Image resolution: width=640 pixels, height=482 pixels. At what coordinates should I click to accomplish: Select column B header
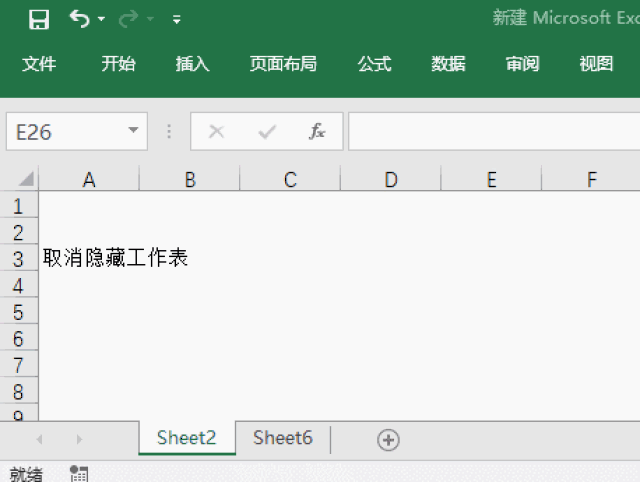pyautogui.click(x=190, y=179)
